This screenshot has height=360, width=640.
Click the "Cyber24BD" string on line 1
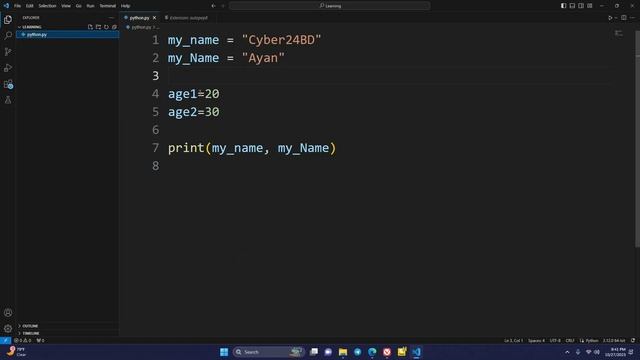click(x=282, y=40)
